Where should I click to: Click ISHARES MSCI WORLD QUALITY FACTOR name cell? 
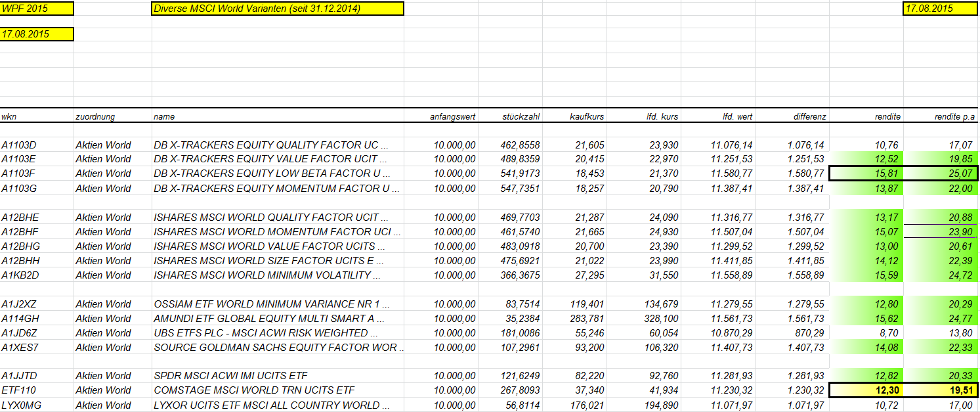click(277, 217)
